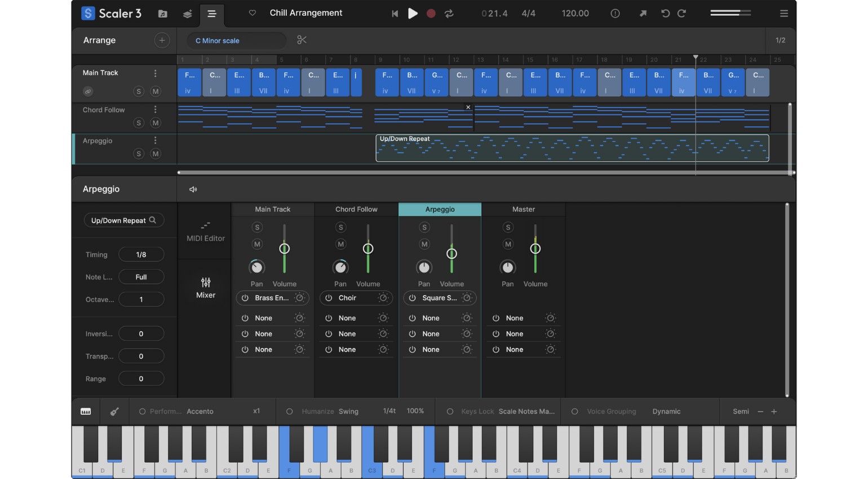Open the Mixer panel
Screen dimensions: 868x479
[205, 287]
